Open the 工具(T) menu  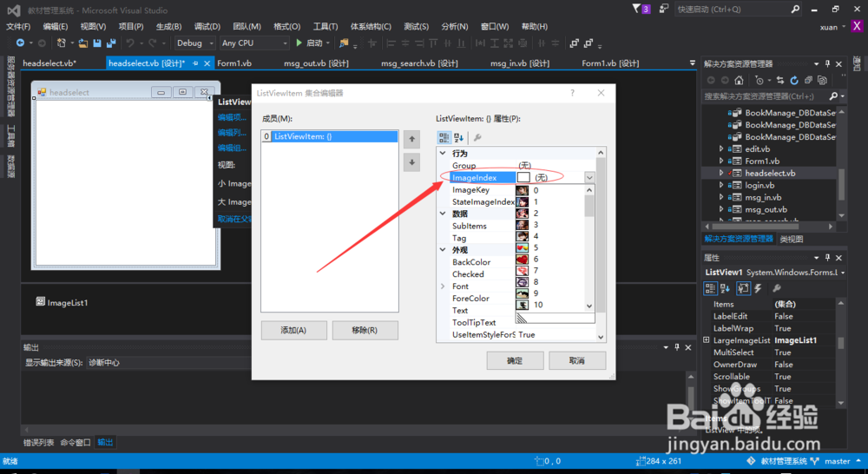click(x=325, y=27)
